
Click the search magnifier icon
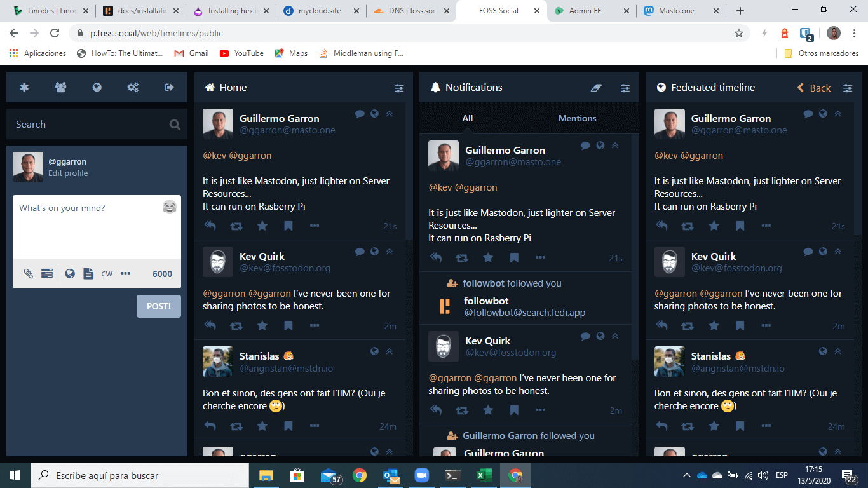click(175, 125)
